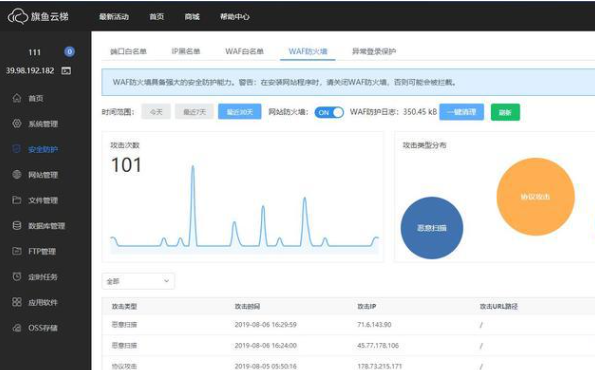Screen dimensions: 595x370
Task: Open the 定时任务 clock icon
Action: (x=17, y=277)
